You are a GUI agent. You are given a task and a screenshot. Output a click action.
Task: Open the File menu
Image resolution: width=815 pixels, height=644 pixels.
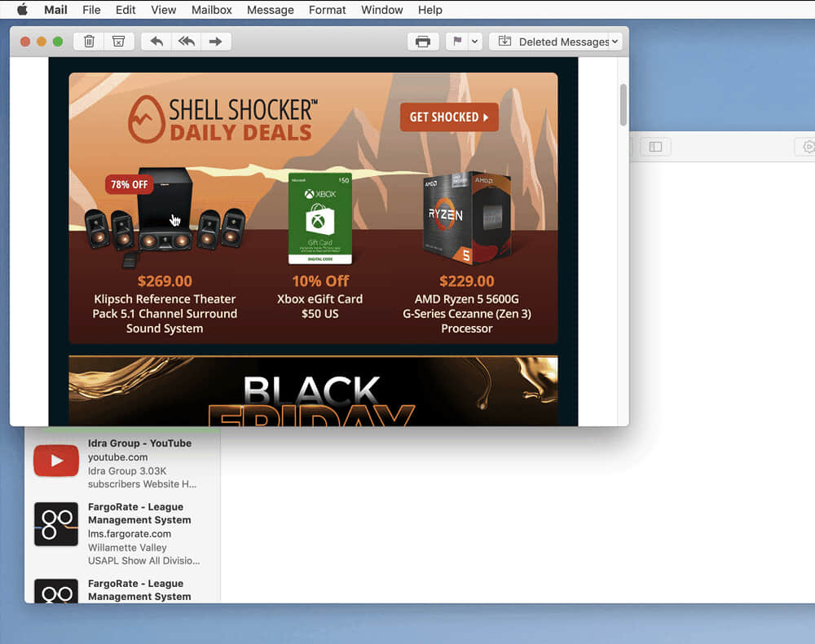pos(91,10)
